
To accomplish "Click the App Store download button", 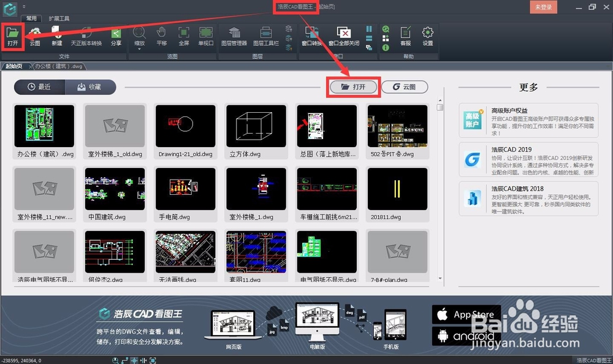I will (x=466, y=314).
